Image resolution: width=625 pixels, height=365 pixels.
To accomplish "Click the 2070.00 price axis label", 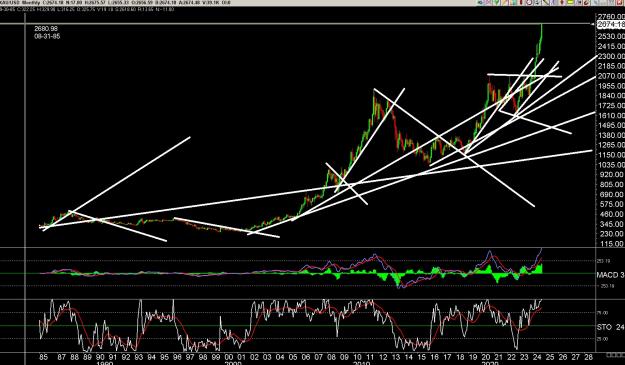I will [x=611, y=76].
